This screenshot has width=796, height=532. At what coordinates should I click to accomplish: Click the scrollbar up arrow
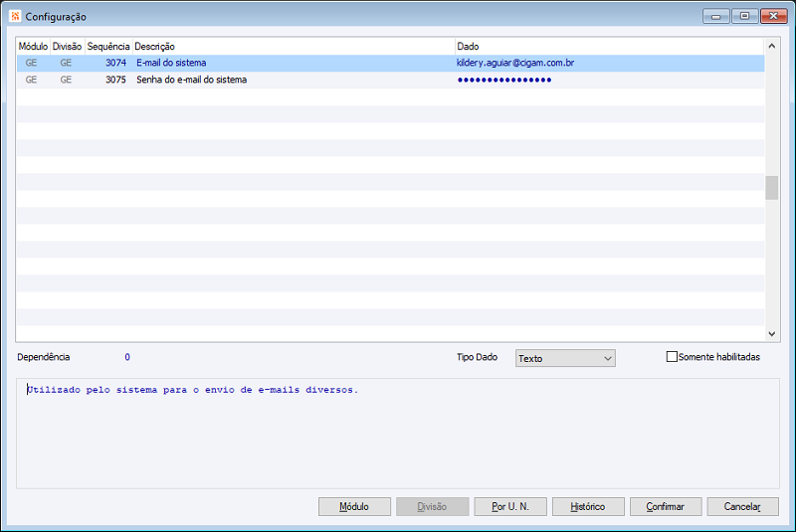(x=772, y=46)
